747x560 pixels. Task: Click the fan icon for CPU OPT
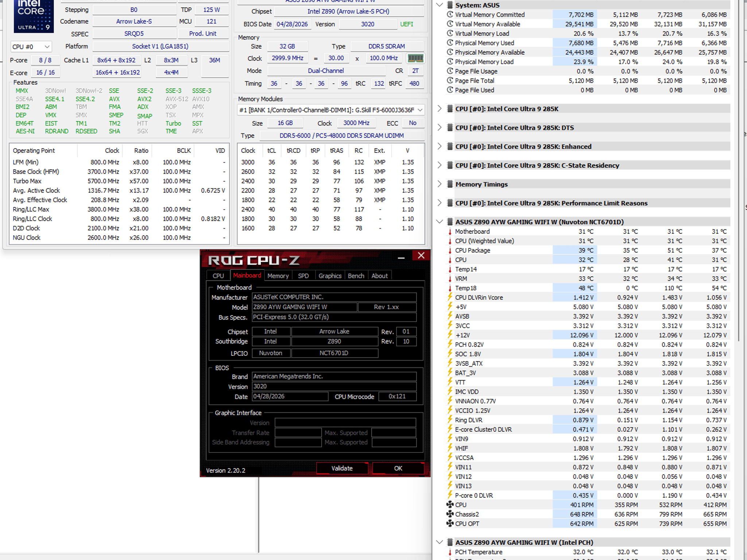[450, 524]
